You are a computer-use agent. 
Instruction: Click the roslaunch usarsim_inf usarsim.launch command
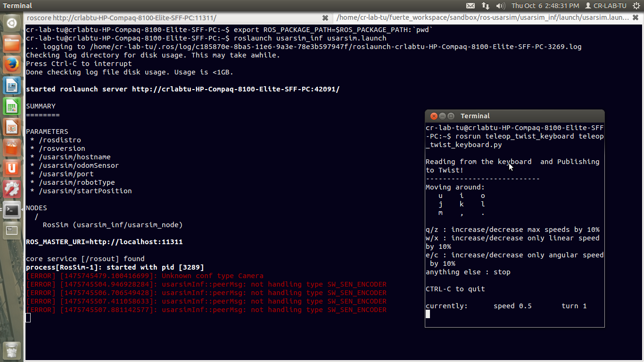tap(310, 38)
